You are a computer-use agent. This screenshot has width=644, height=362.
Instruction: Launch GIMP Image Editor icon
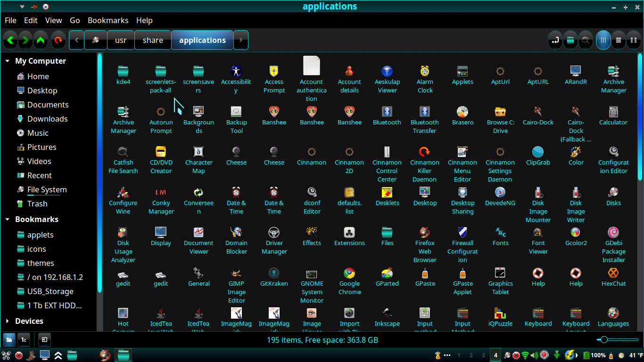tap(236, 272)
